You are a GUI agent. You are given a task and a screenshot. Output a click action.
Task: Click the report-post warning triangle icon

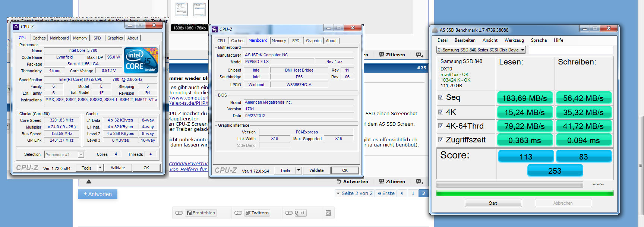(89, 182)
